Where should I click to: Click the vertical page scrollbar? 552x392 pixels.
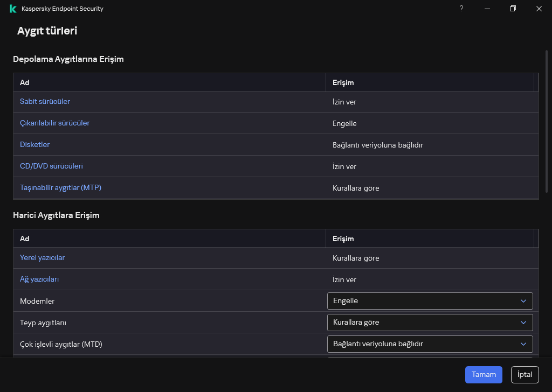point(548,121)
